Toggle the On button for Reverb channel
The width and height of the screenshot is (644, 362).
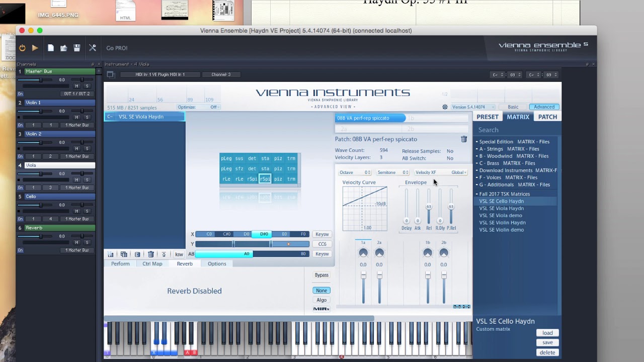20,250
